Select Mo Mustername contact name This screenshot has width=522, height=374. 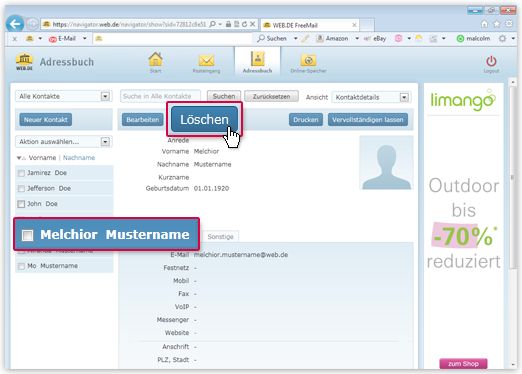coord(53,266)
